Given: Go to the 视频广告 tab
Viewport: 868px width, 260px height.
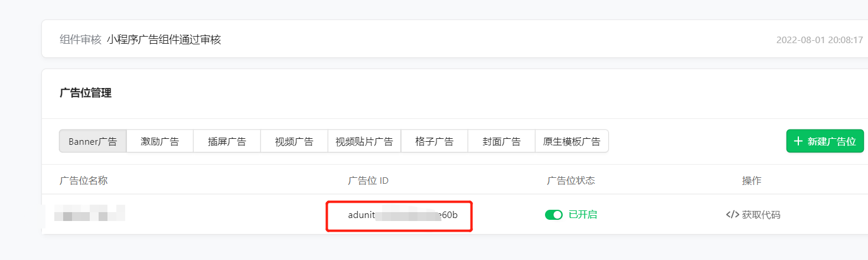Looking at the screenshot, I should [293, 142].
